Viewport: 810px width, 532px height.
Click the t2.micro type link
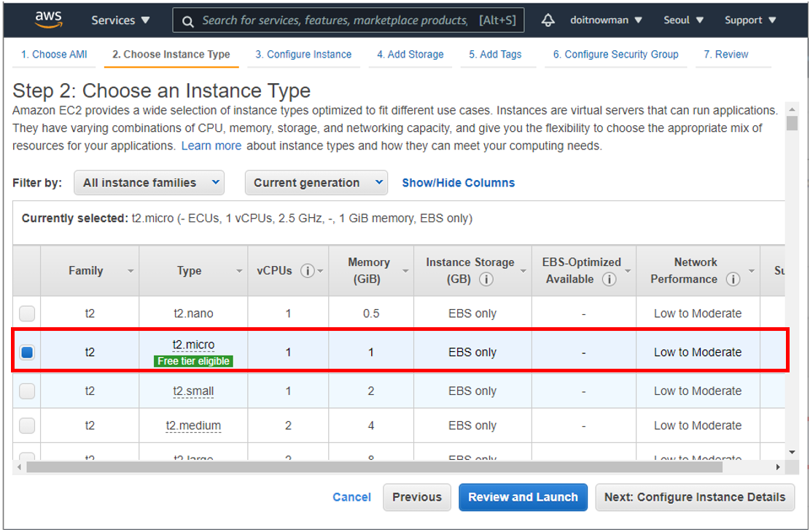coord(193,345)
